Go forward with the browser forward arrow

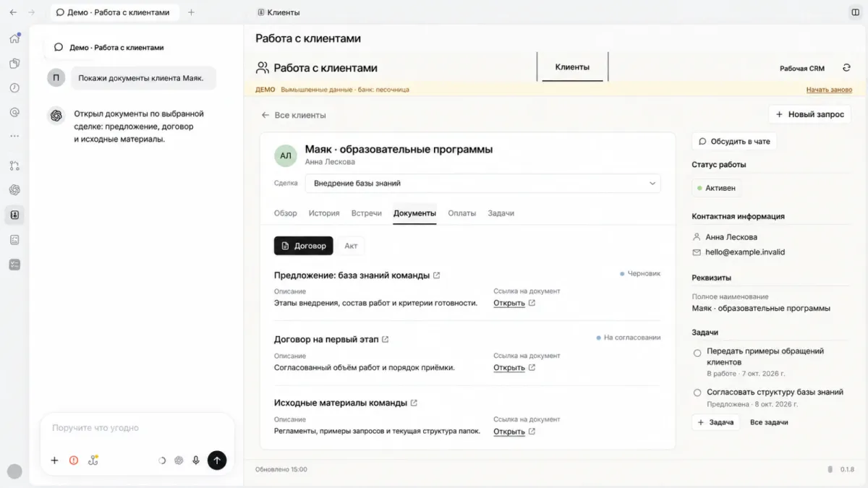pos(31,12)
